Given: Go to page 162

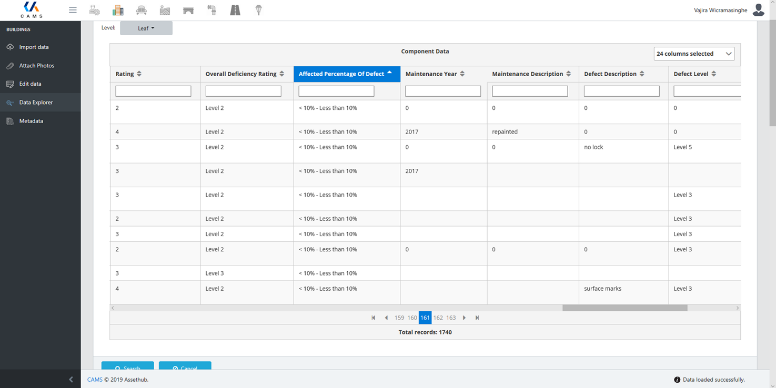Looking at the screenshot, I should [x=438, y=318].
